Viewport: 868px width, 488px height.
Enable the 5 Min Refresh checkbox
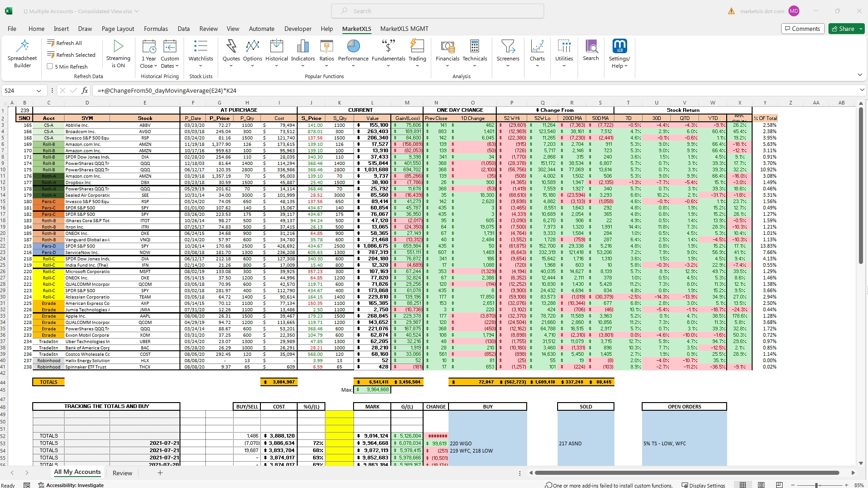50,66
